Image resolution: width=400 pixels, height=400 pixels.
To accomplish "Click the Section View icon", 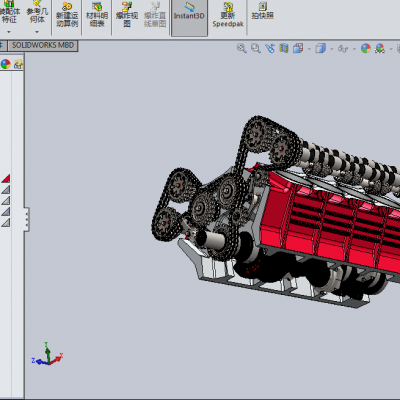I will coord(284,48).
